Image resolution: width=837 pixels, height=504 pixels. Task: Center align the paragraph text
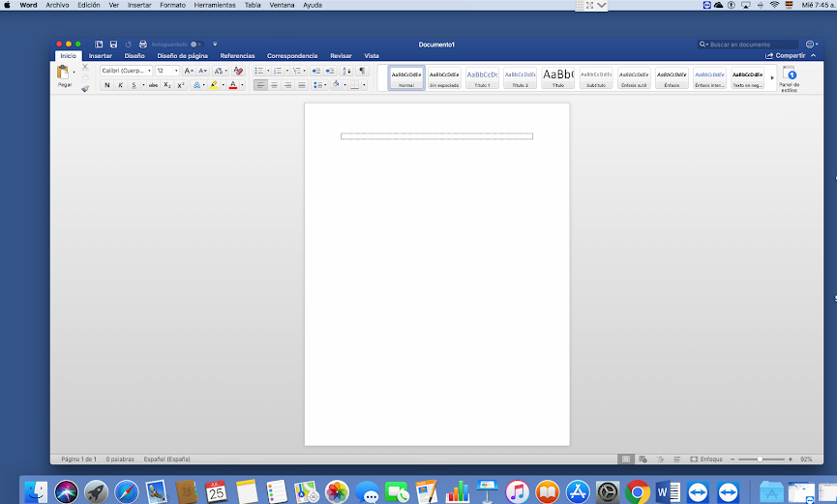pyautogui.click(x=274, y=85)
